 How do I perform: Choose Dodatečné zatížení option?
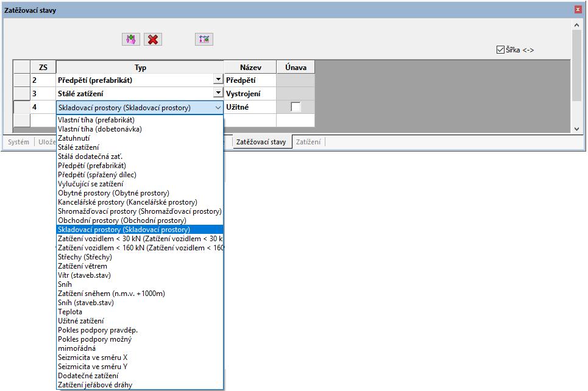pos(140,376)
